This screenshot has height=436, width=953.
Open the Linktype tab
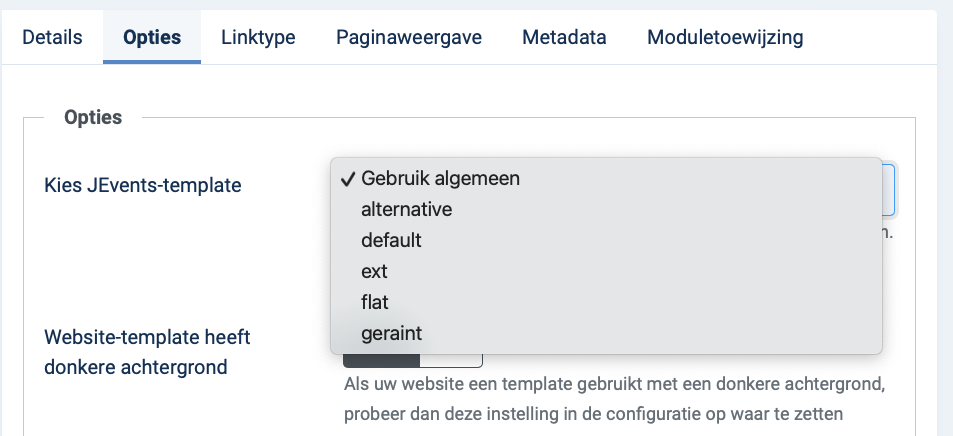click(258, 37)
